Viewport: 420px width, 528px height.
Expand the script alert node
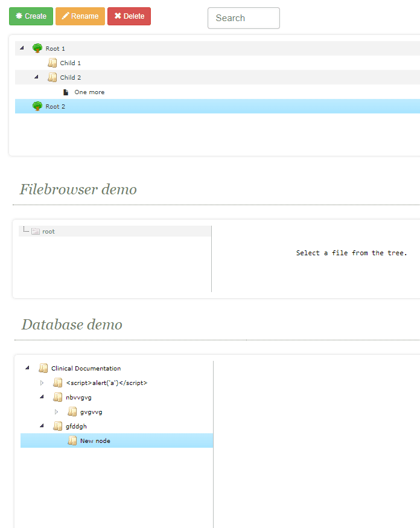42,383
